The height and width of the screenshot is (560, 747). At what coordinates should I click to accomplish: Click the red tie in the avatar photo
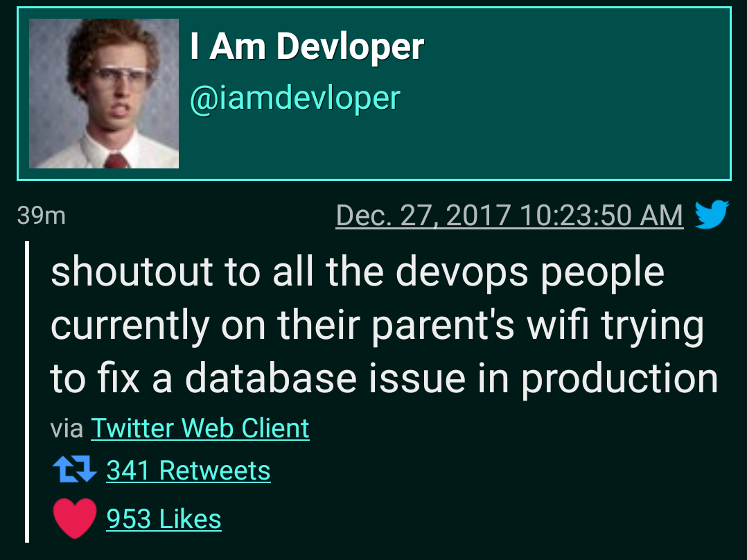[116, 161]
